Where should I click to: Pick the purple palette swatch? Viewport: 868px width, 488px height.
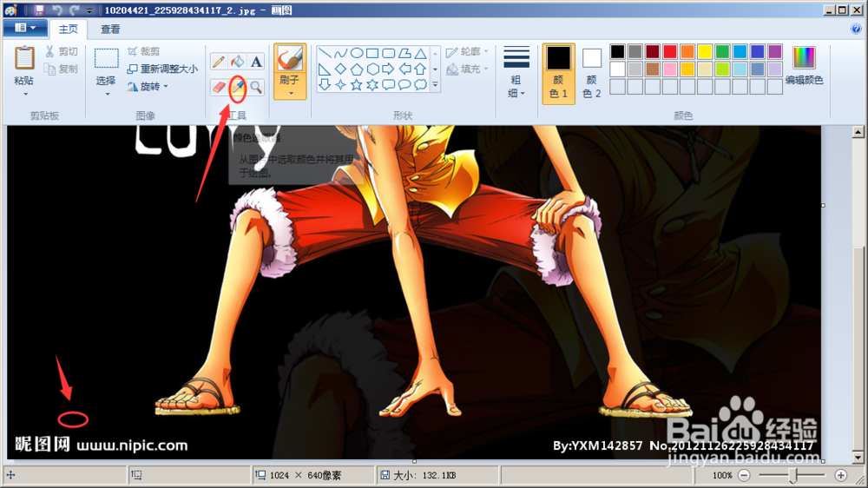click(775, 51)
